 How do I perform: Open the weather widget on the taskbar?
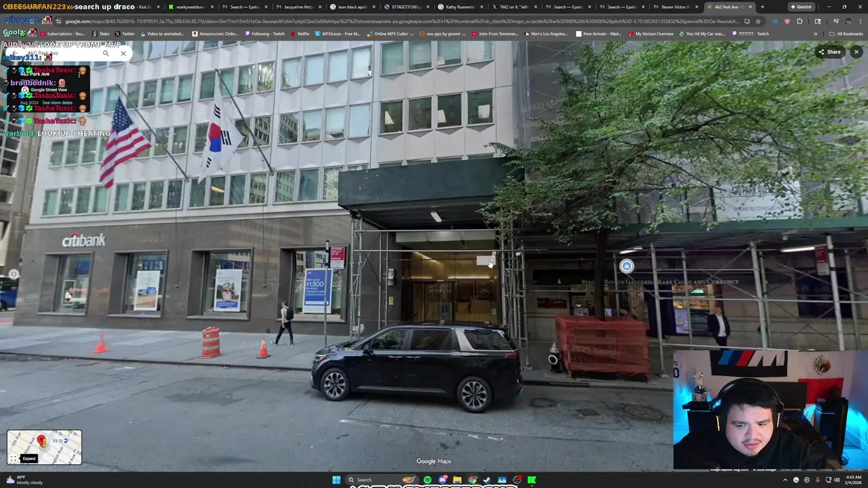pos(23,480)
